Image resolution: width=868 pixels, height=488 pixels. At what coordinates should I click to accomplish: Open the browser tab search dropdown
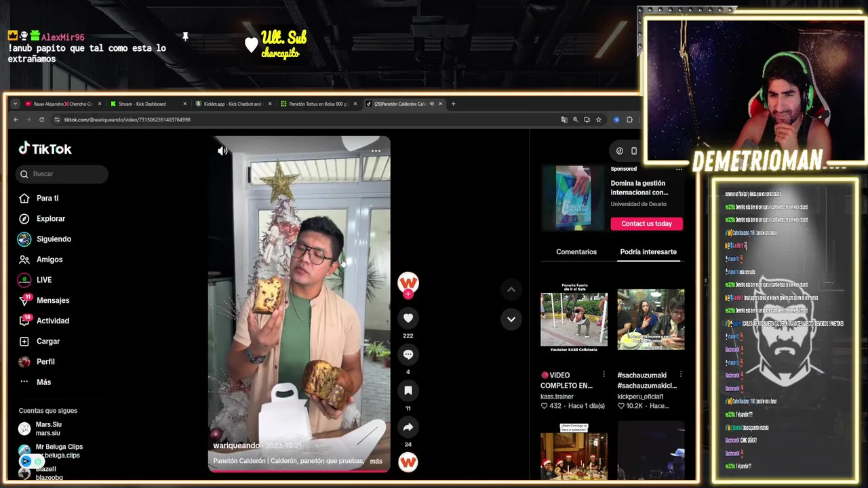point(15,104)
